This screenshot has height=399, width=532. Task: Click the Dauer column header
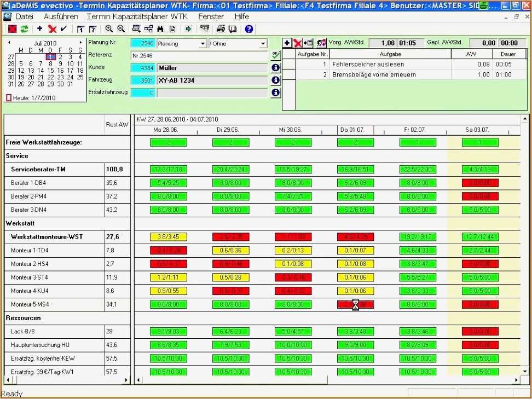508,54
